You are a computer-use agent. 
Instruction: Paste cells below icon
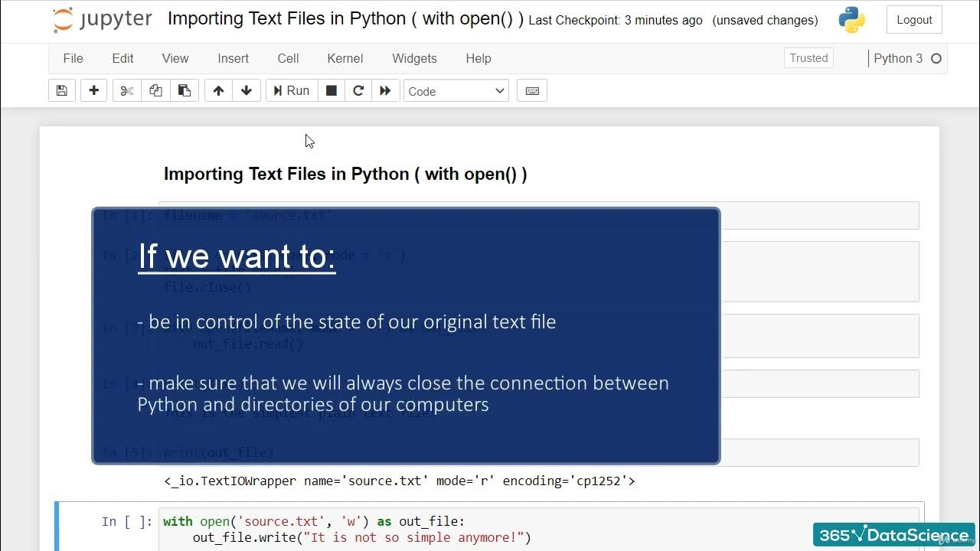coord(185,90)
